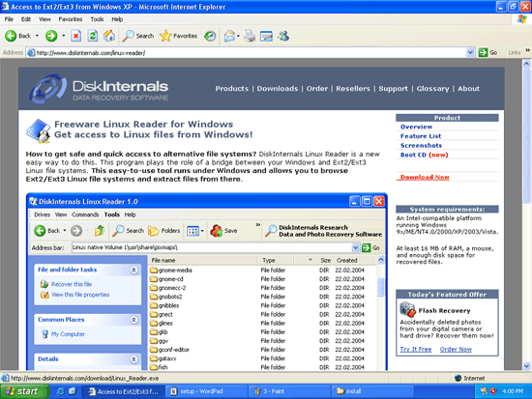Click the Refresh page icon
This screenshot has height=399, width=532.
coord(93,36)
